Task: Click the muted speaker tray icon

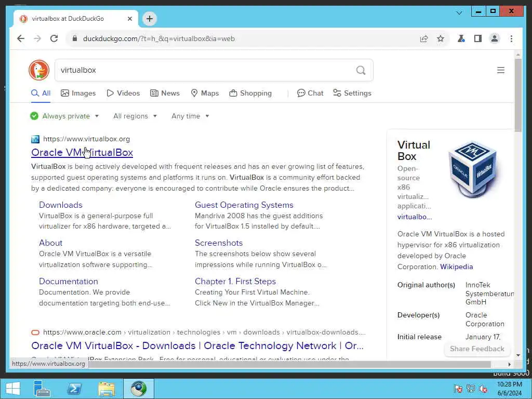Action: coord(483,389)
